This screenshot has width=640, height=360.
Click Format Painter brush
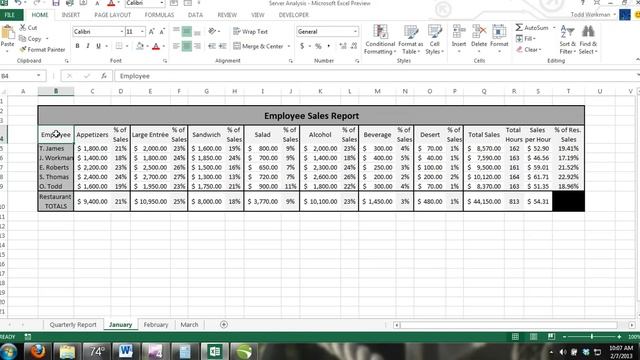tap(23, 49)
